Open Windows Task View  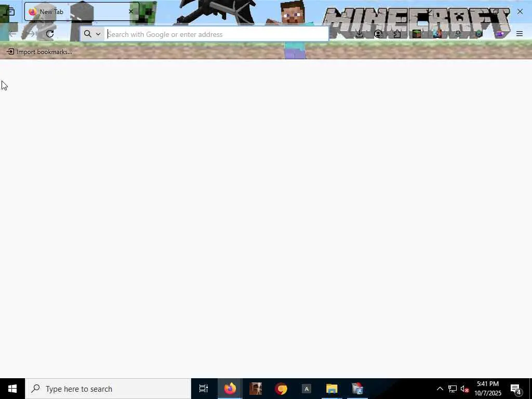click(x=204, y=389)
